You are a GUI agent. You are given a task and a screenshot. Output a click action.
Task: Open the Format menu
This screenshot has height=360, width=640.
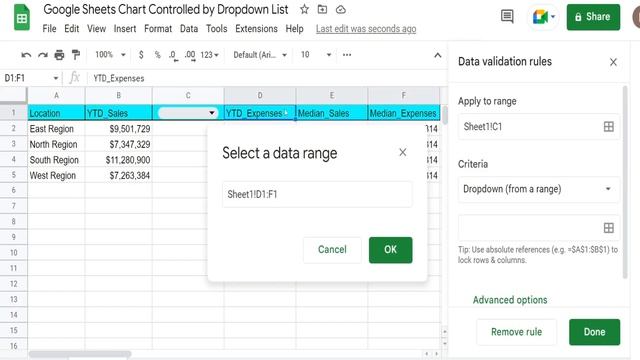(x=158, y=29)
